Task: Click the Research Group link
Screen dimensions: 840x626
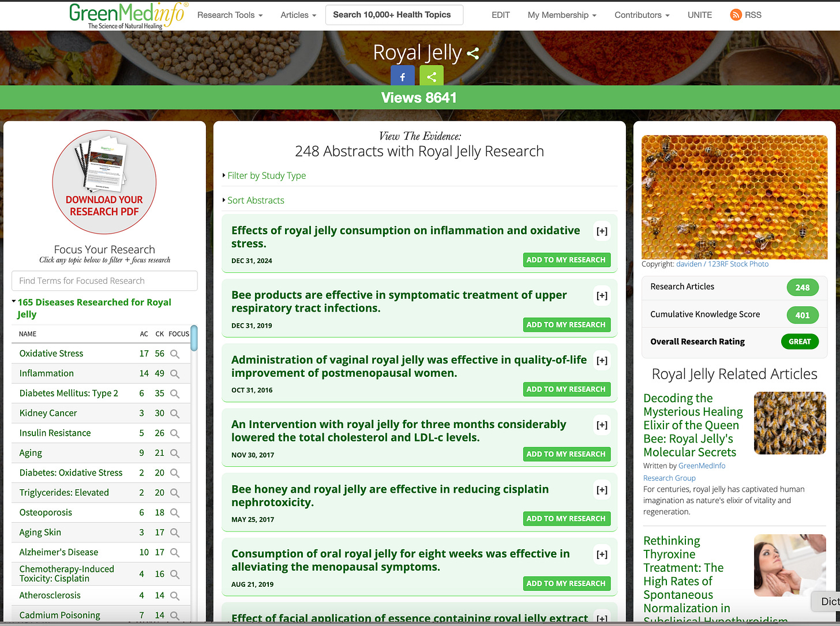Action: click(669, 478)
